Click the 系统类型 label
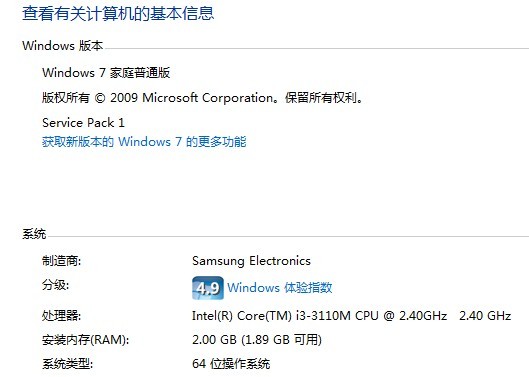 point(67,364)
